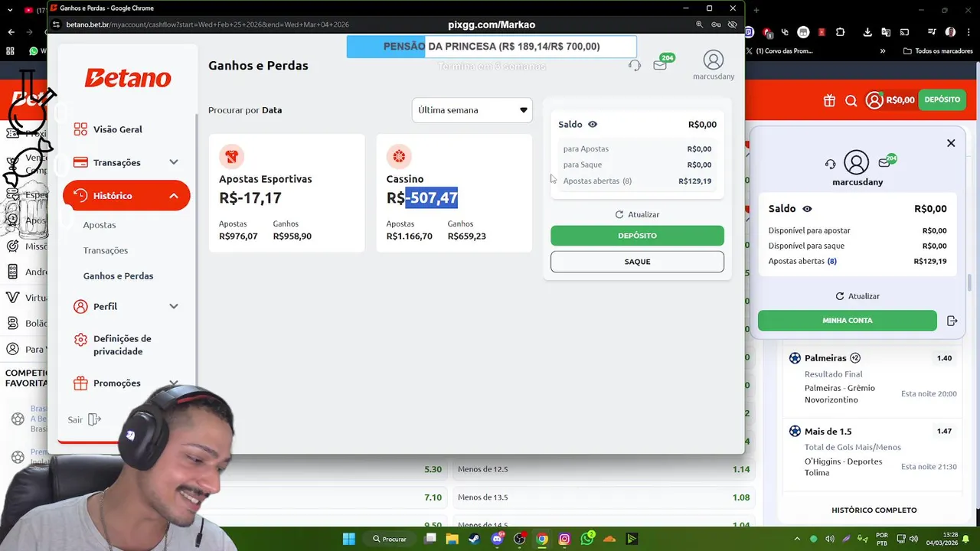
Task: Open Instagram from the taskbar
Action: (x=564, y=539)
